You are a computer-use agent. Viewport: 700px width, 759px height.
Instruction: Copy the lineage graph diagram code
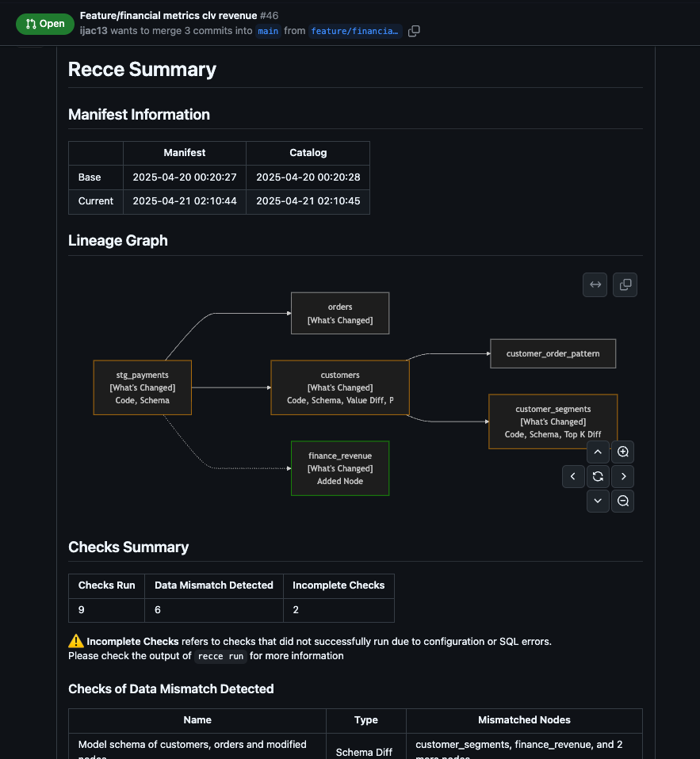point(625,284)
